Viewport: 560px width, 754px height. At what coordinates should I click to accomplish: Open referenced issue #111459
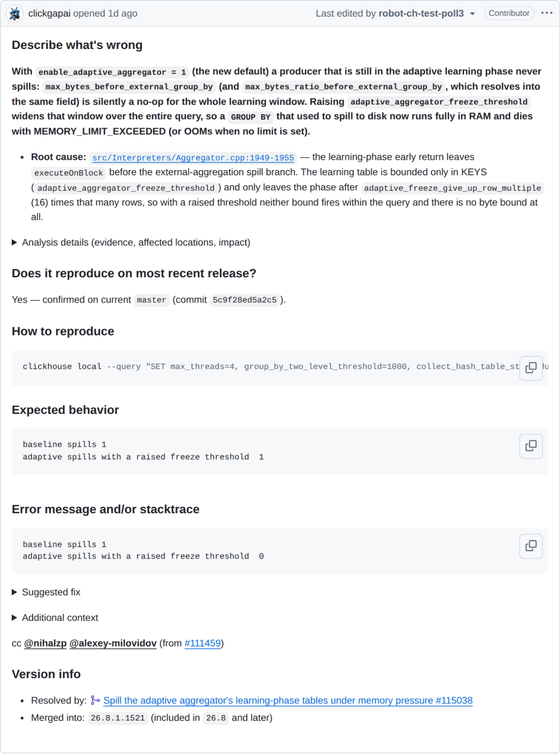pyautogui.click(x=203, y=643)
